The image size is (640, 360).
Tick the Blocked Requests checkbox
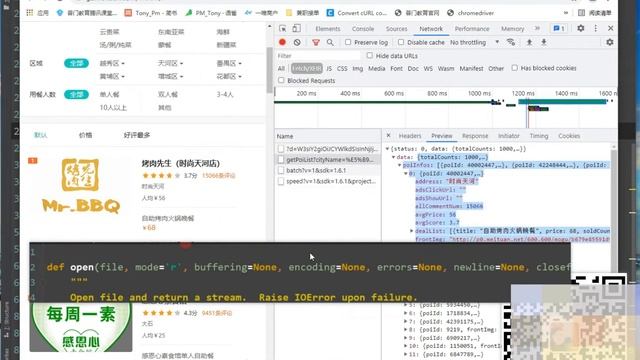coord(281,80)
